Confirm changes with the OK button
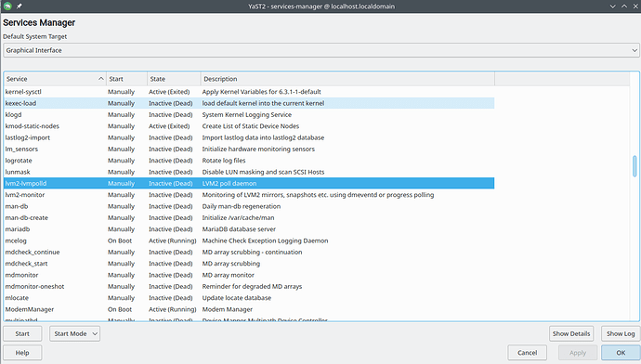The height and width of the screenshot is (364, 641). click(621, 353)
